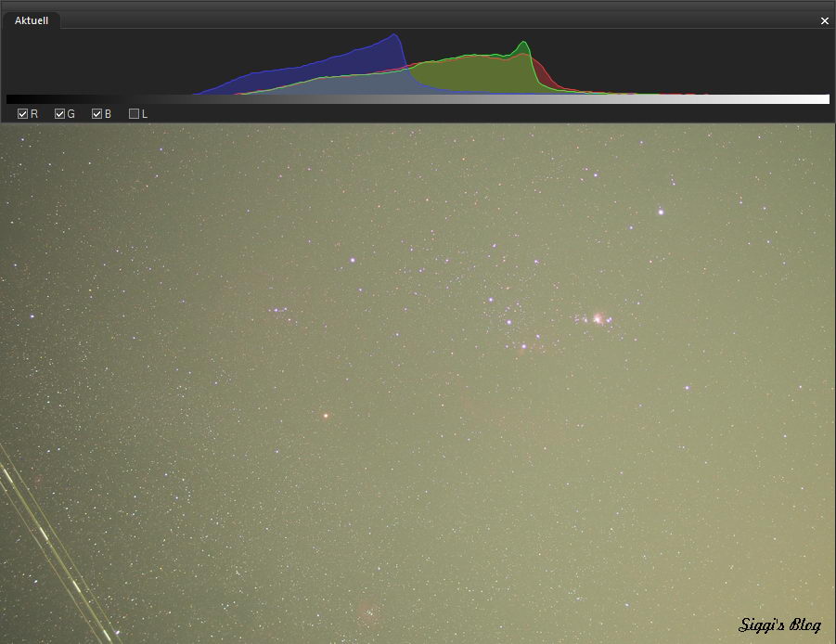Click the Siggi's Blog watermark
This screenshot has height=644, width=836.
(x=779, y=625)
